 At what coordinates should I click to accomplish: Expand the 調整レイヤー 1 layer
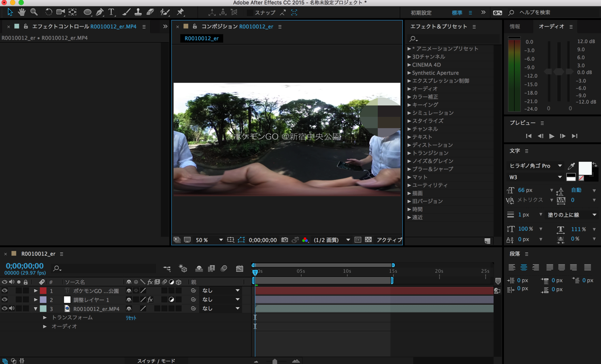[x=35, y=300]
